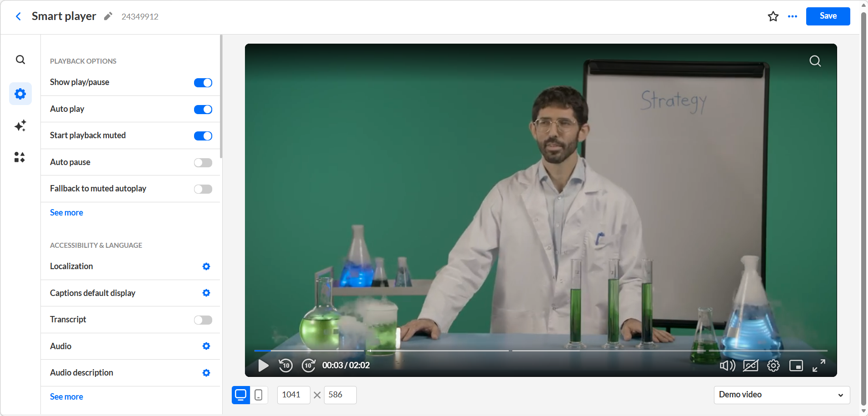Open Audio settings gear
The width and height of the screenshot is (868, 416).
pyautogui.click(x=206, y=346)
